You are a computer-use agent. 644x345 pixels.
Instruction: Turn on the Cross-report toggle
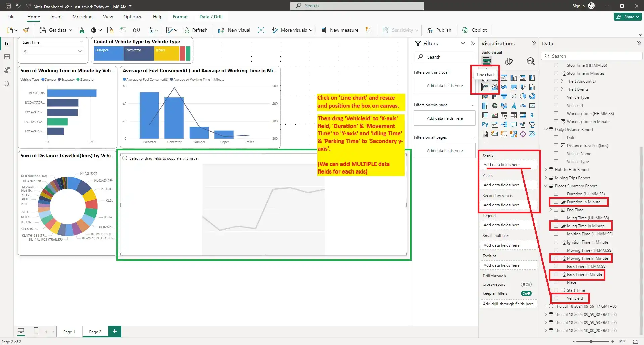coord(526,284)
